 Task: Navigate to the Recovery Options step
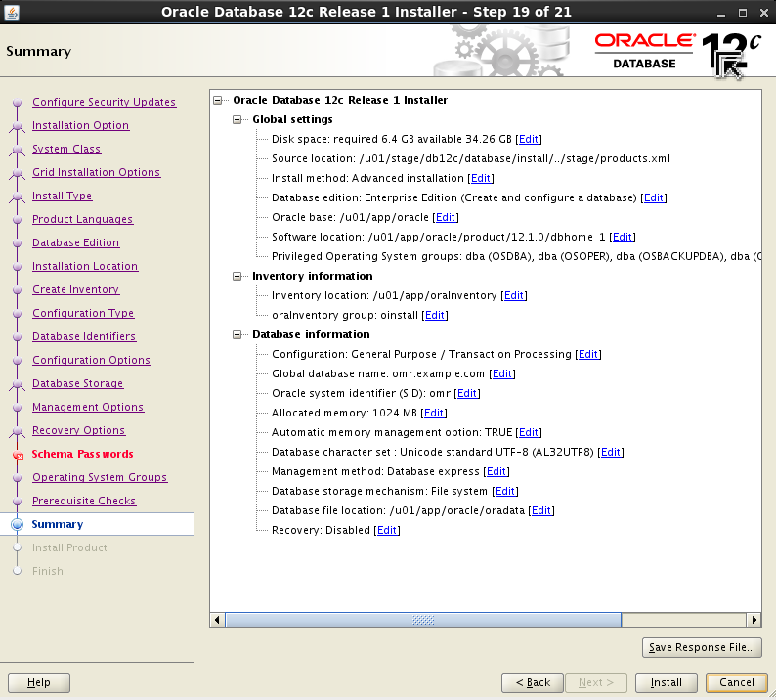(x=79, y=430)
